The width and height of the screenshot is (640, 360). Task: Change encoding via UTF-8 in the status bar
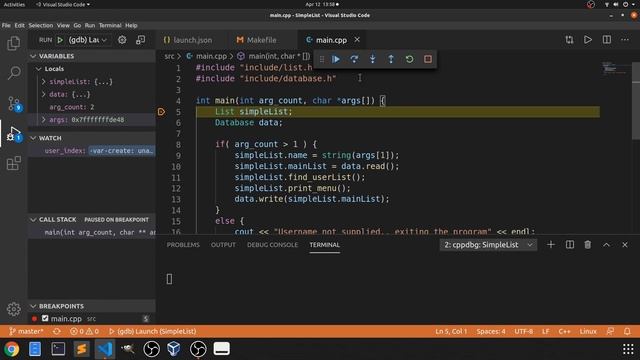click(523, 331)
